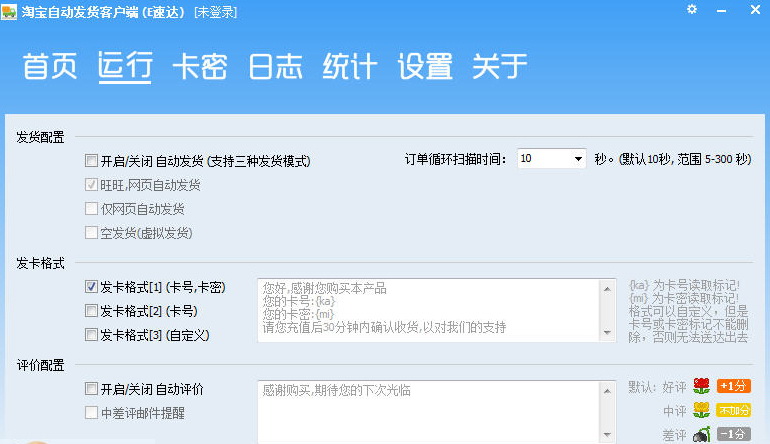Click up arrow of card format text scrollbar

tap(607, 289)
